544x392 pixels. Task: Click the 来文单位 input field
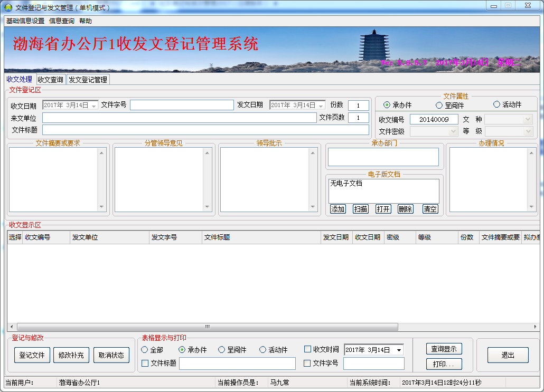[180, 118]
